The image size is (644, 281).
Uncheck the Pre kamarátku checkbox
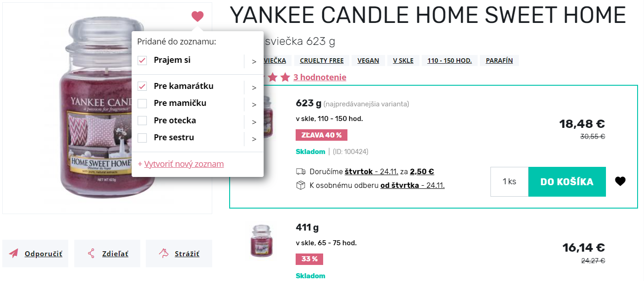click(x=143, y=86)
